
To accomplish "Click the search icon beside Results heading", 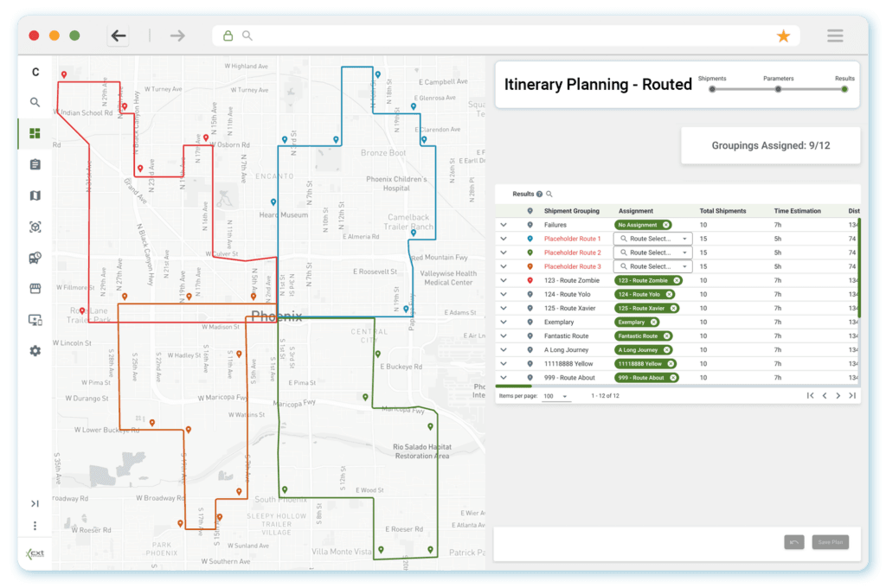I will tap(549, 195).
